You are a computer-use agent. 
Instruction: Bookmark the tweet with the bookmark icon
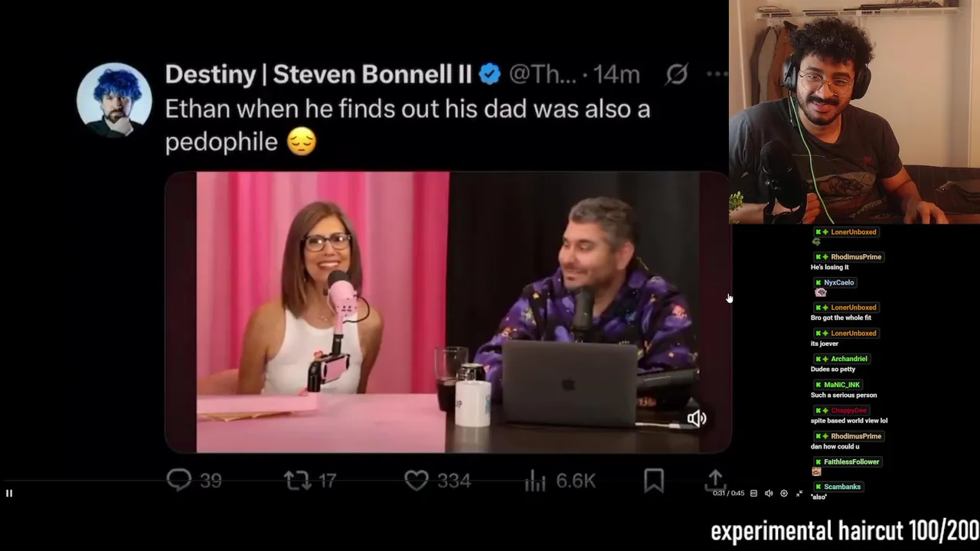[x=654, y=480]
